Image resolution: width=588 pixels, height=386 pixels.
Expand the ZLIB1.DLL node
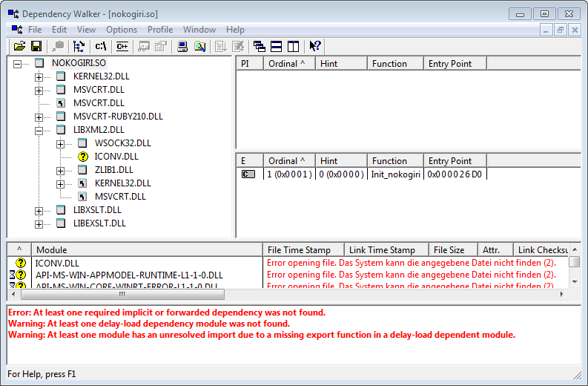click(60, 171)
